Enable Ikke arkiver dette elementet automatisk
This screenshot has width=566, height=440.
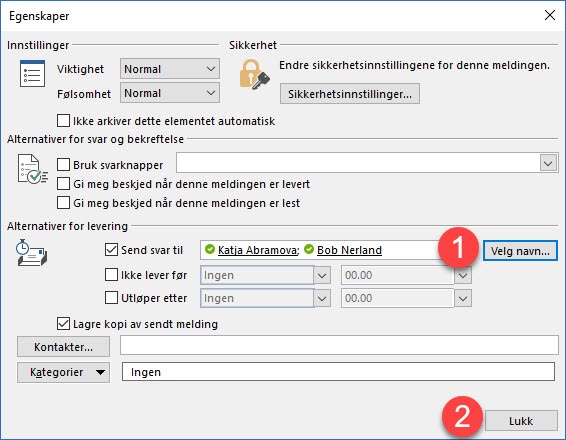tap(63, 121)
